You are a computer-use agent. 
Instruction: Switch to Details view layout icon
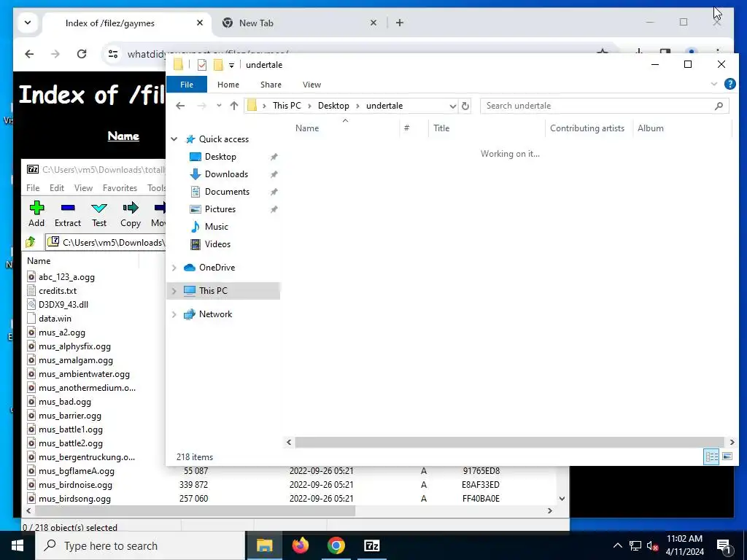click(711, 456)
